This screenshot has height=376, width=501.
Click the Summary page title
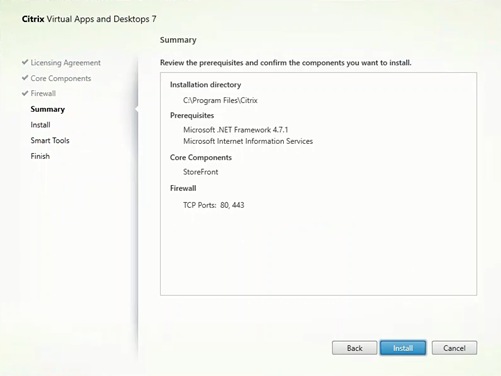178,40
